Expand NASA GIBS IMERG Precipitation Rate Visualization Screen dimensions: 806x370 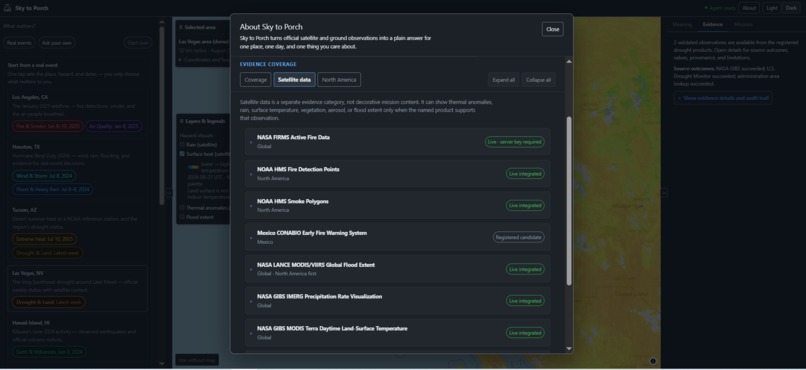[x=397, y=301]
